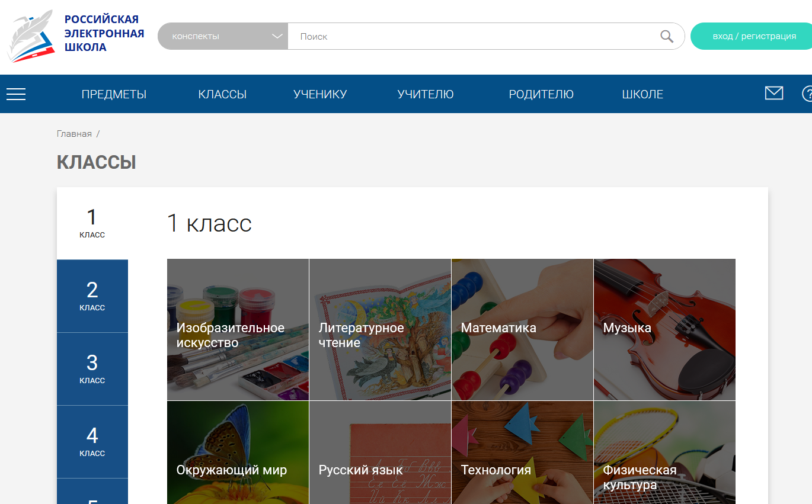Open the ПРЕДМЕТЫ menu item
This screenshot has height=504, width=812.
[114, 94]
